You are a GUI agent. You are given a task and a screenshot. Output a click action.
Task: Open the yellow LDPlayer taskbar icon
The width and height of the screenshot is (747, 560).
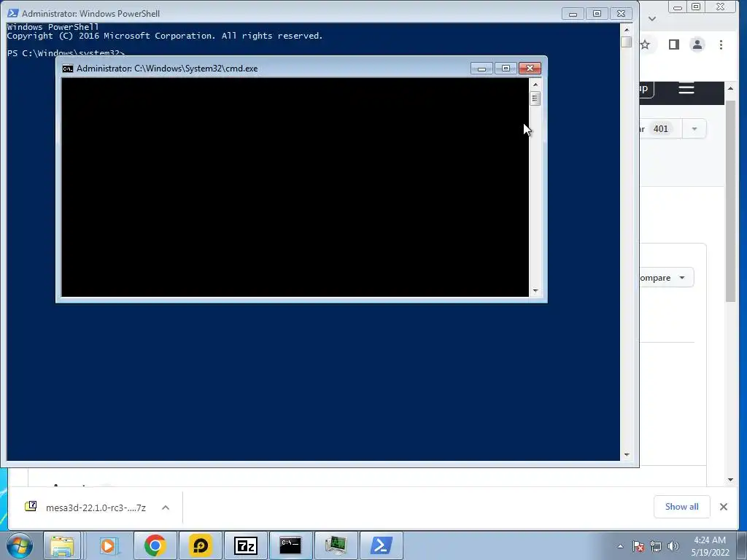pyautogui.click(x=200, y=545)
